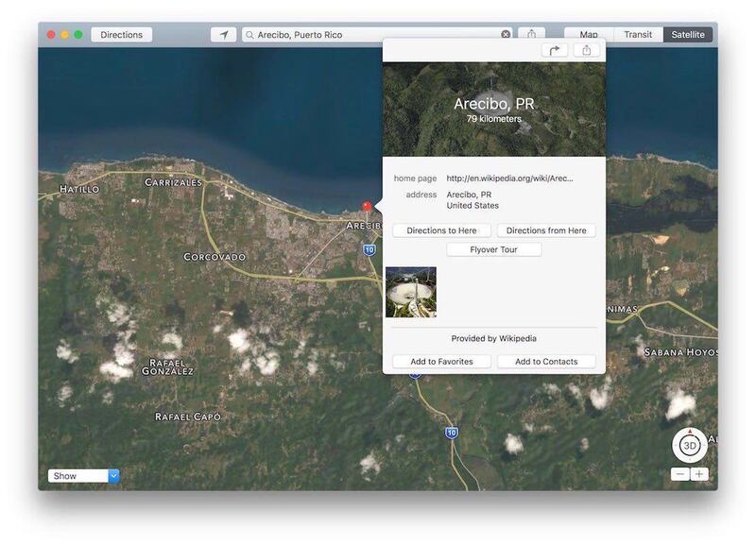
Task: Click the toolbar share icon
Action: (x=532, y=35)
